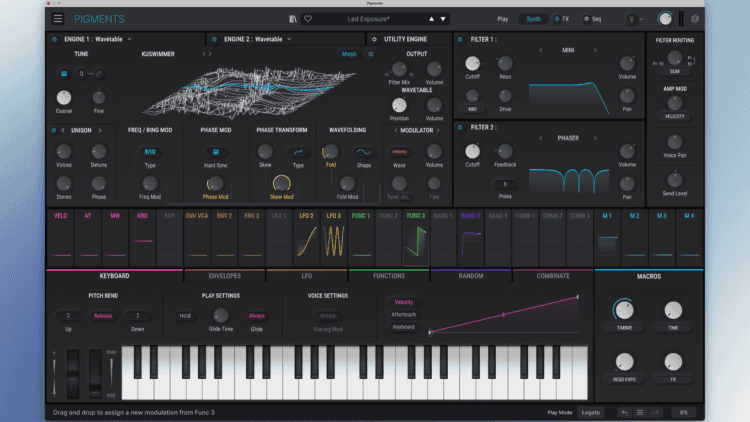This screenshot has height=422, width=750.
Task: Click the Filter 1 Cutoff knob
Action: (x=473, y=63)
